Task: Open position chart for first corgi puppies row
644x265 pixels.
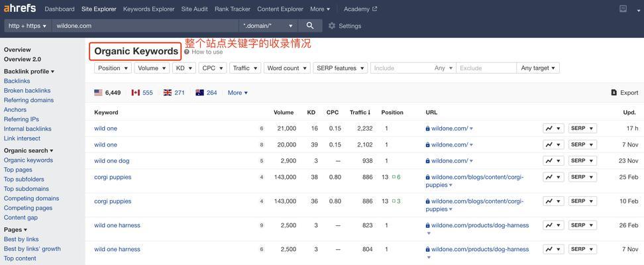Action: [x=553, y=177]
